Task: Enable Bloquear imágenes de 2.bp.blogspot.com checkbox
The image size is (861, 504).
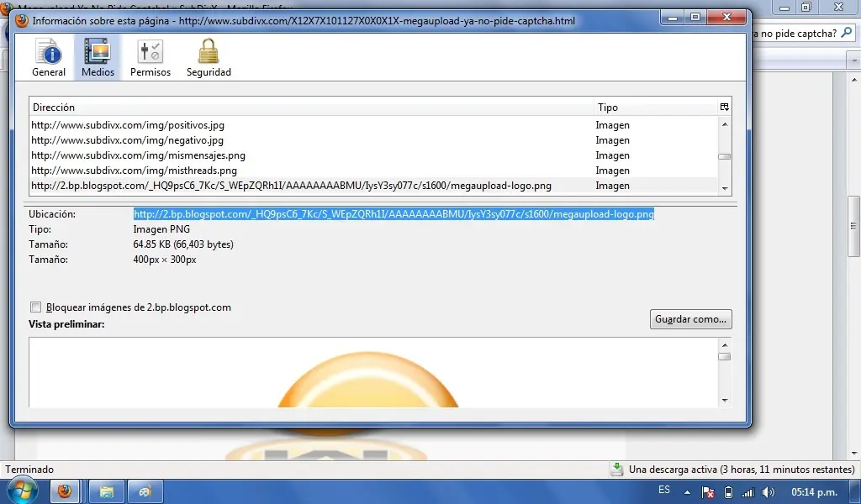Action: tap(35, 307)
